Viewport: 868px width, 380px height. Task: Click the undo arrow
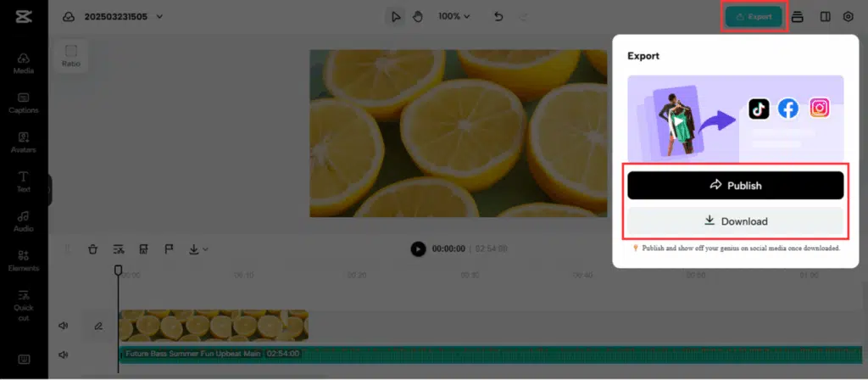pyautogui.click(x=498, y=17)
